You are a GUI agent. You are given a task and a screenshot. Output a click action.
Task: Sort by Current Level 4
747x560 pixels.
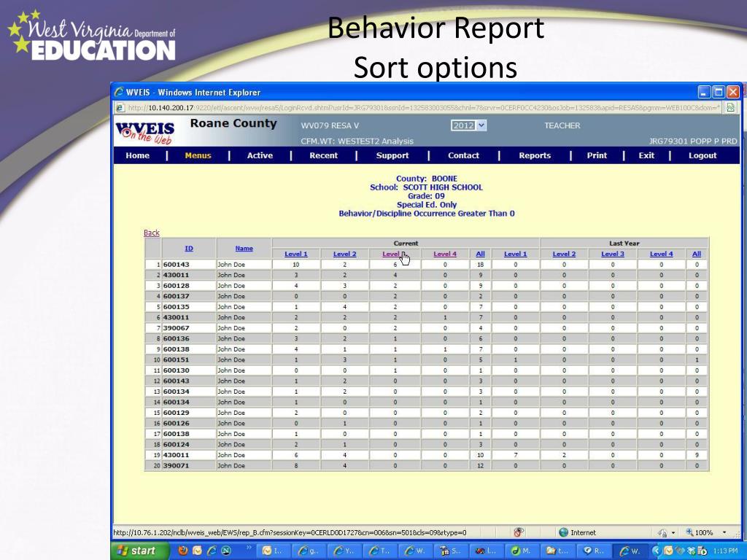click(x=445, y=254)
